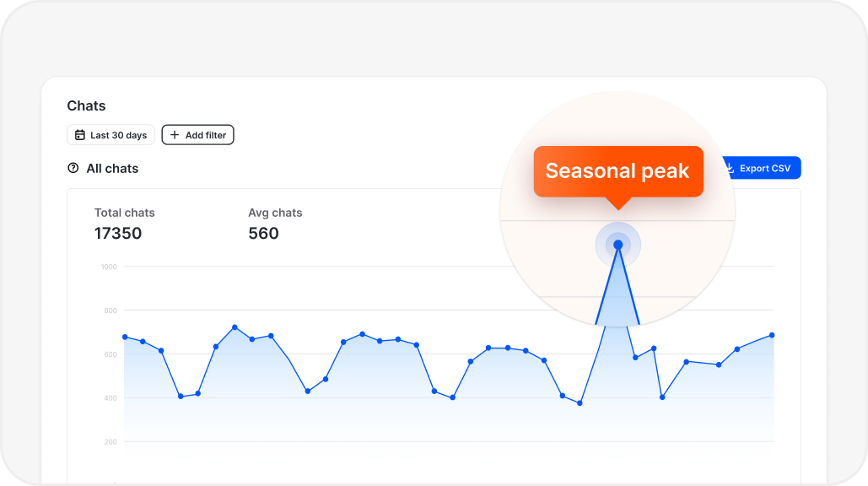
Task: Click the Export CSV button
Action: pos(762,168)
